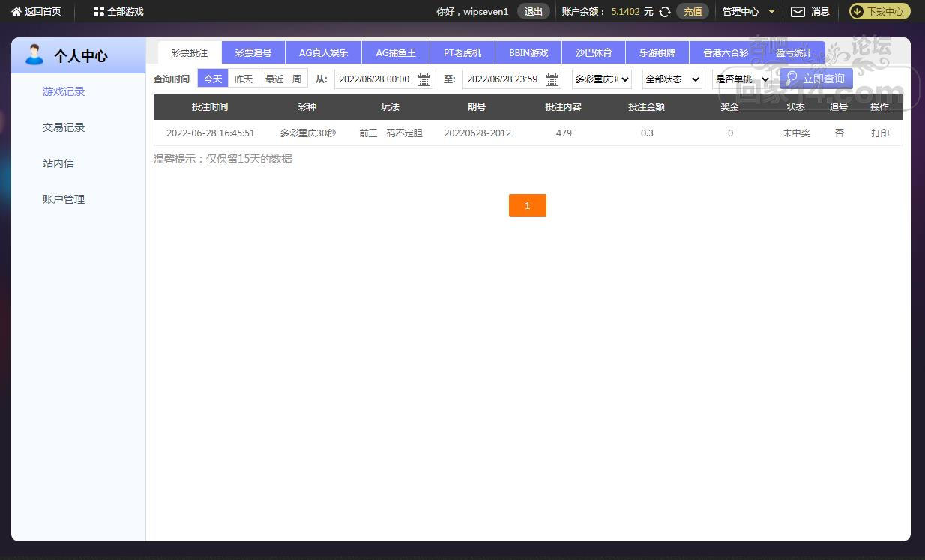Click the end date field 2022/06/28 23:59
Viewport: 925px width, 560px height.
512,79
